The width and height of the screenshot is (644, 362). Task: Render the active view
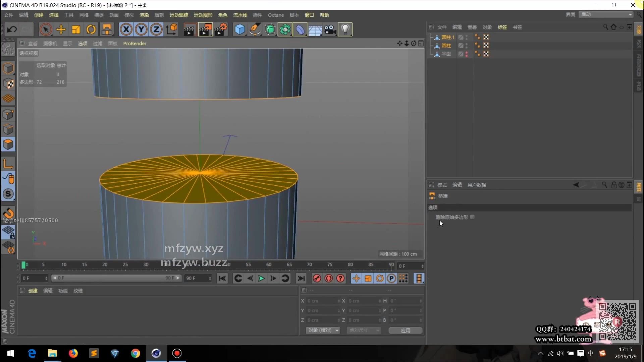(x=190, y=29)
